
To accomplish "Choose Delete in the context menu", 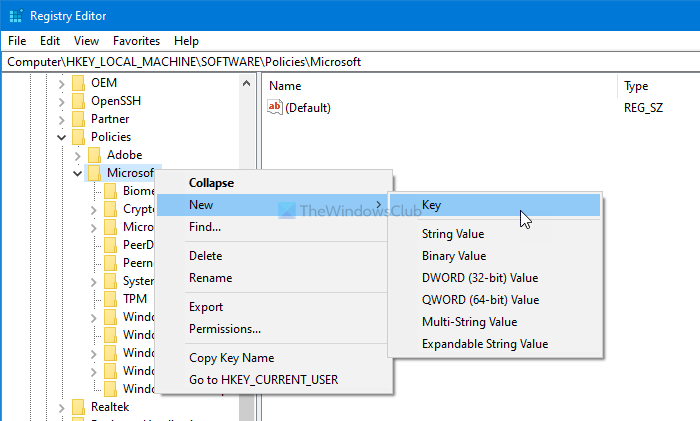I will pyautogui.click(x=274, y=256).
